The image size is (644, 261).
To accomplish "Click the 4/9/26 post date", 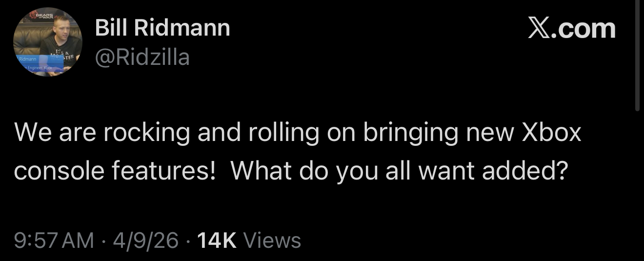I will pyautogui.click(x=145, y=241).
